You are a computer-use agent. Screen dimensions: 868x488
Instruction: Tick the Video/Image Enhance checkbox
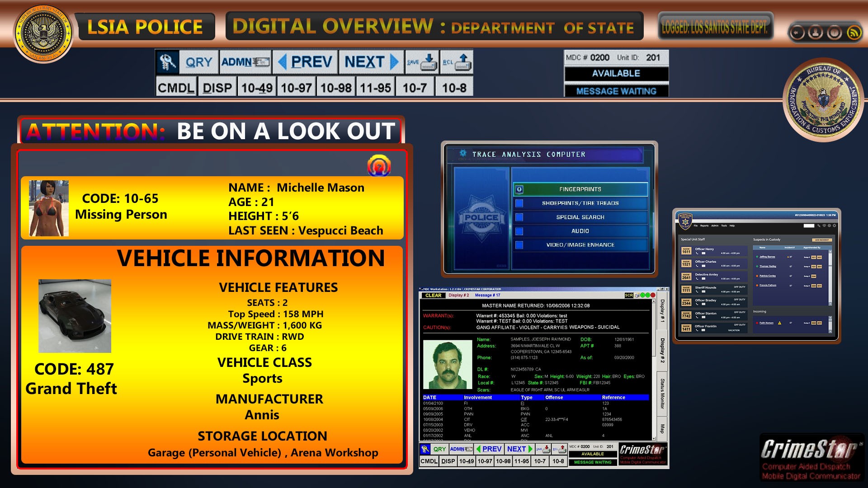(519, 245)
